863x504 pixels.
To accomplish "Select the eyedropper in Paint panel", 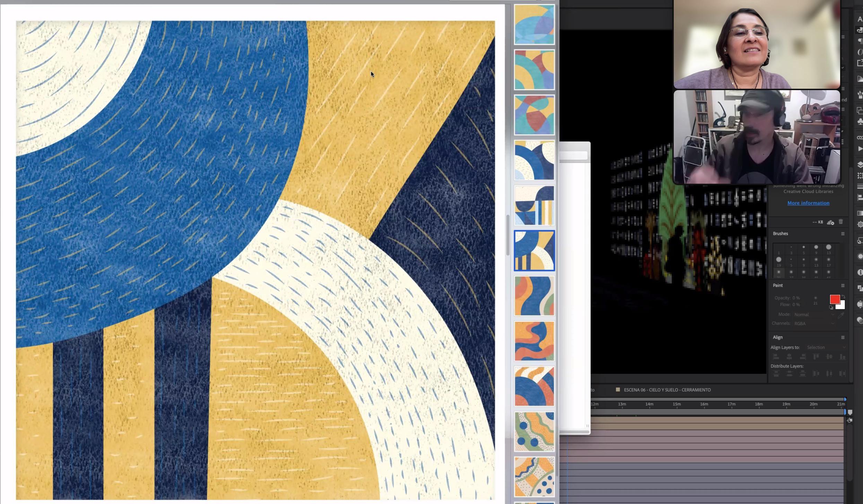I will (841, 315).
